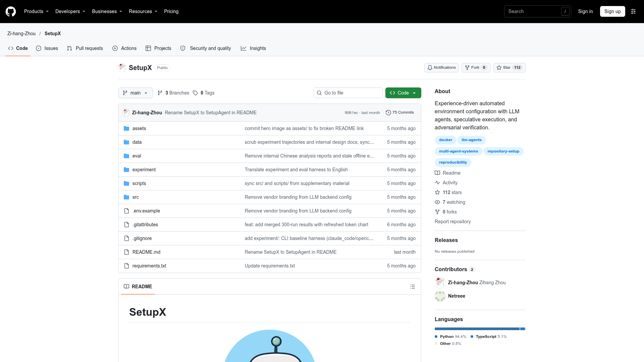This screenshot has width=644, height=362.
Task: Expand the main branch selector
Action: click(x=136, y=93)
